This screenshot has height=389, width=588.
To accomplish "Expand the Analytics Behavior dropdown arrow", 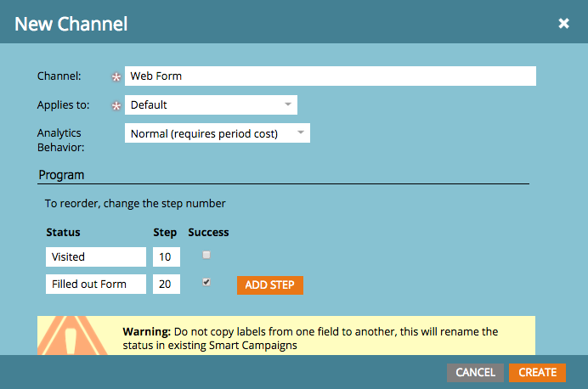I will (x=301, y=132).
